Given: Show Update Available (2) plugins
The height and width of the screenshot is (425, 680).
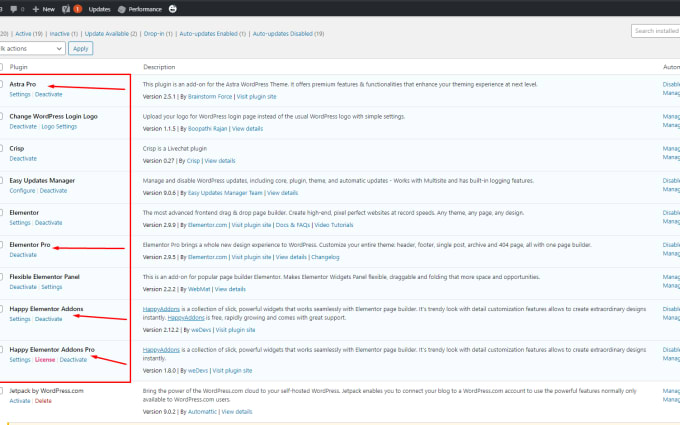Looking at the screenshot, I should 111,34.
